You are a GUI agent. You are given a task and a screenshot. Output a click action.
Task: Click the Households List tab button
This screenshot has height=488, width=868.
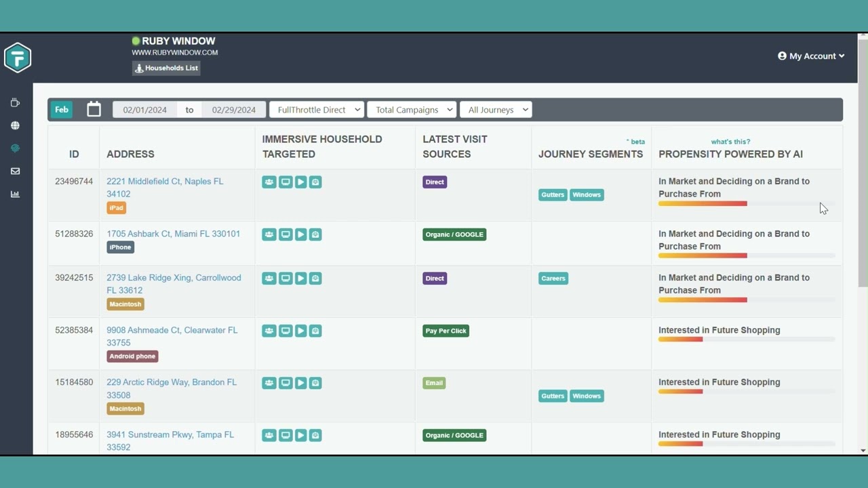pos(166,68)
